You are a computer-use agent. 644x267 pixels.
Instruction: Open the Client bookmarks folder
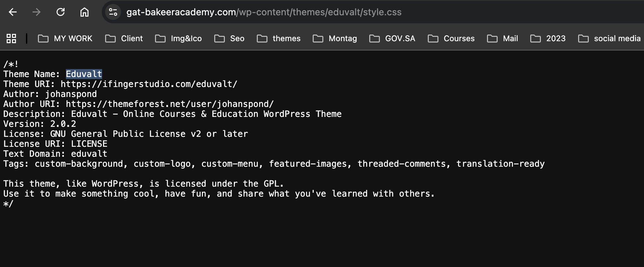pos(124,39)
